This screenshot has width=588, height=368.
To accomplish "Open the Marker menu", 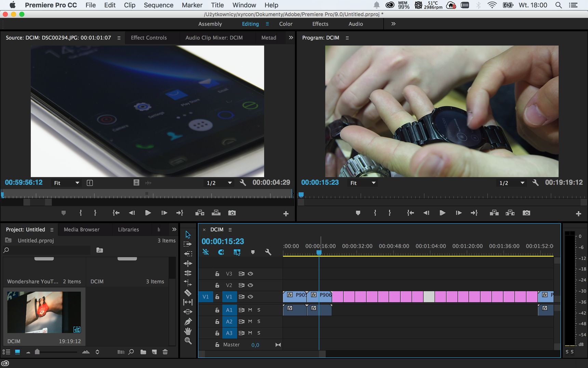I will pyautogui.click(x=192, y=5).
